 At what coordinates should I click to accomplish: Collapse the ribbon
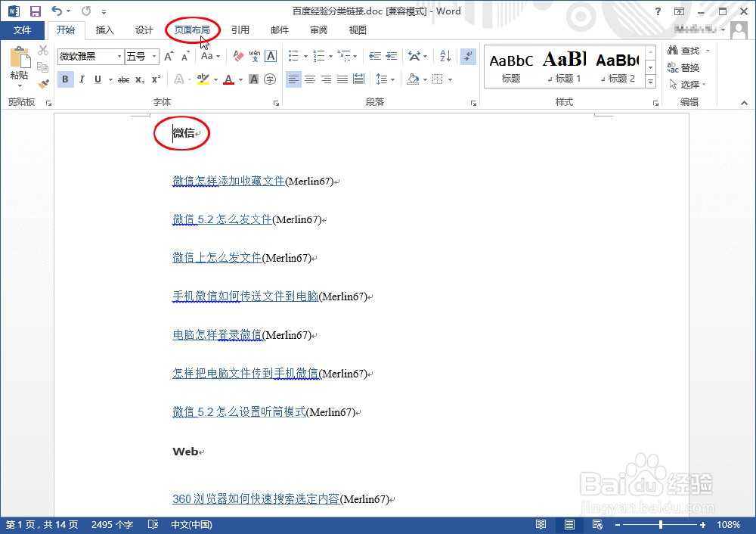pos(744,103)
